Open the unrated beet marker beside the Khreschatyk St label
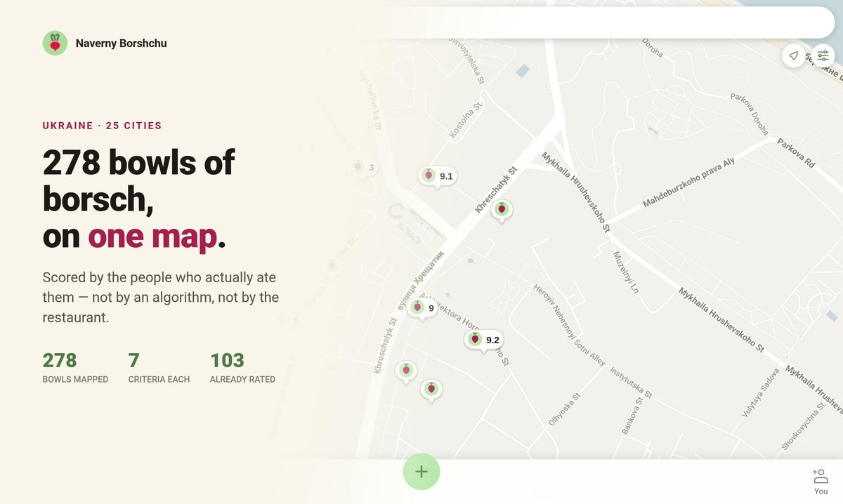 pos(502,209)
